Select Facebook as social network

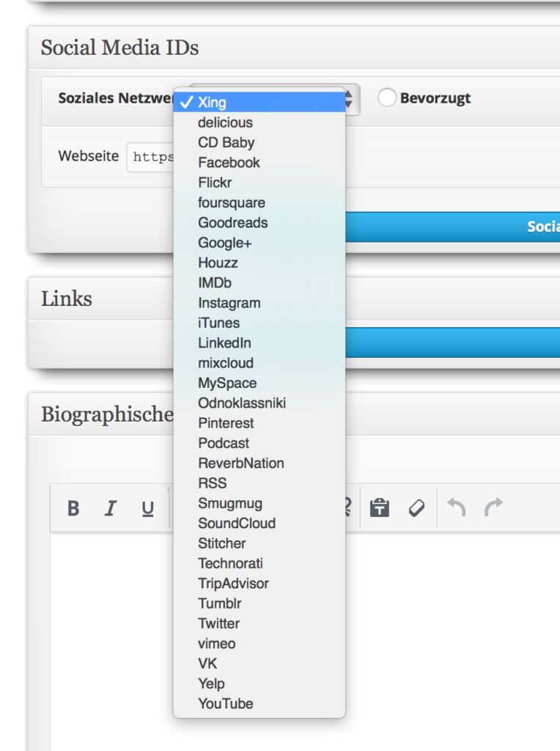[259, 162]
